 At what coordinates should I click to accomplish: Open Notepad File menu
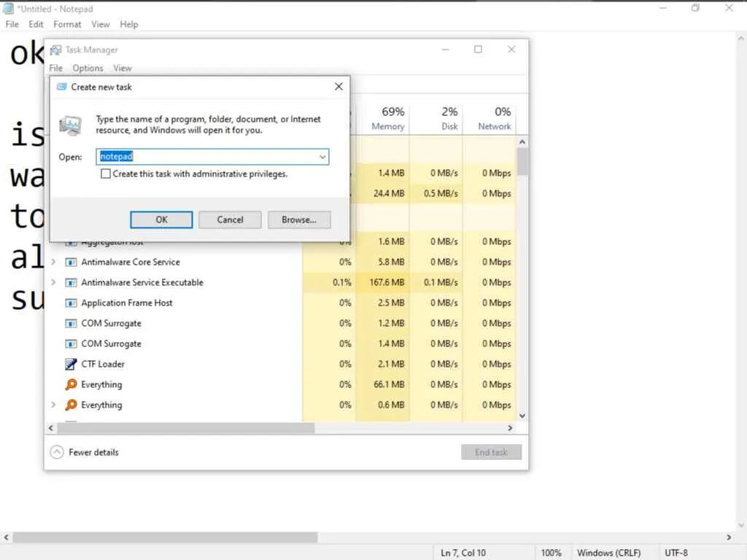coord(12,24)
